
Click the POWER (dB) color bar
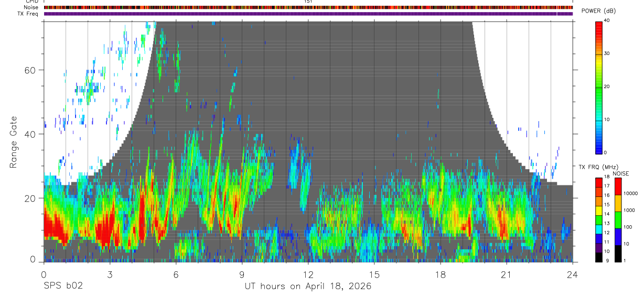pyautogui.click(x=599, y=87)
